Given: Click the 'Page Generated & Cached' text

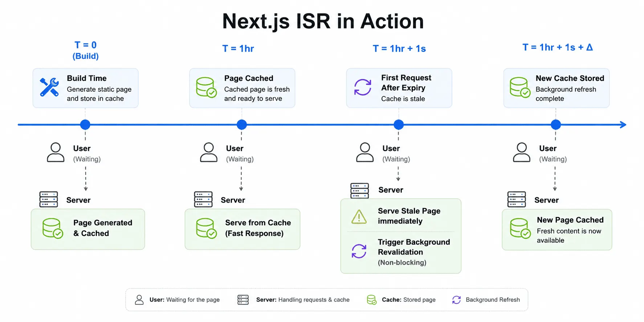Looking at the screenshot, I should pyautogui.click(x=103, y=228).
